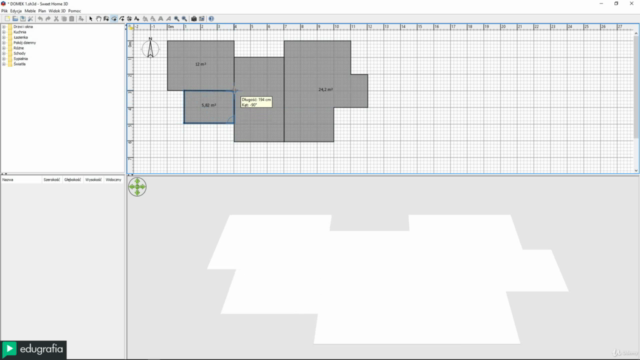640x360 pixels.
Task: Click the Copy toolbar icon
Action: 64,19
